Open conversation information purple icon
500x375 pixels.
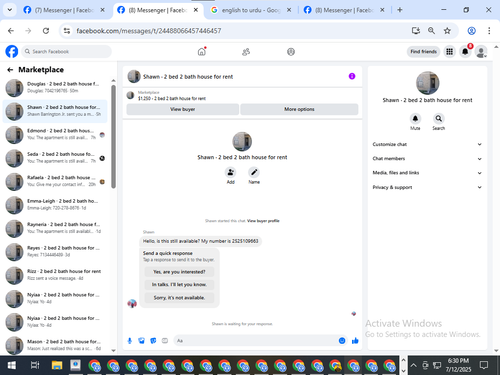(352, 76)
